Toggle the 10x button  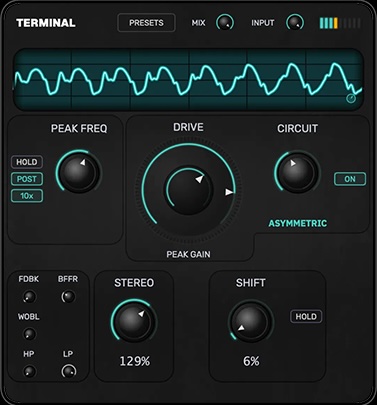[x=27, y=196]
